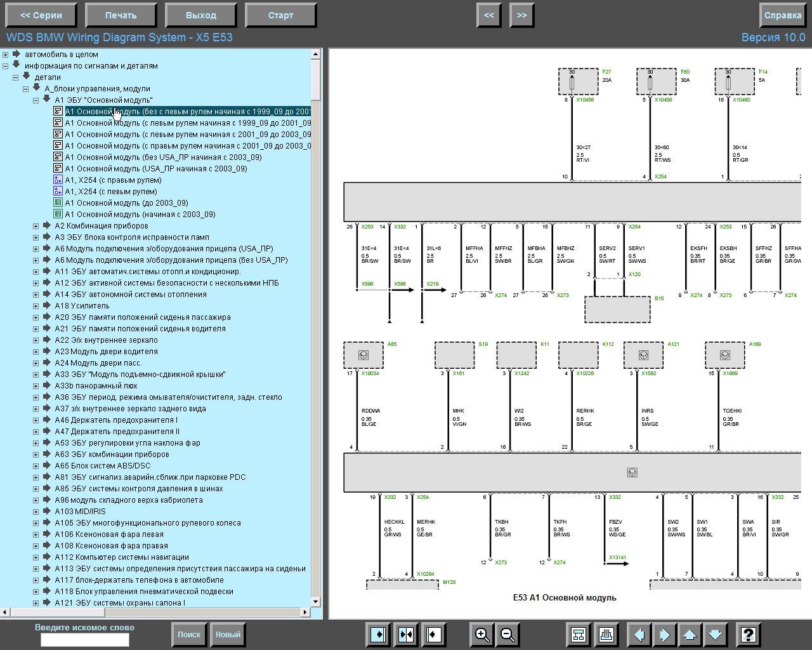Select A14 ЭБУ автономной системы отопления
Image resolution: width=812 pixels, height=650 pixels.
131,294
